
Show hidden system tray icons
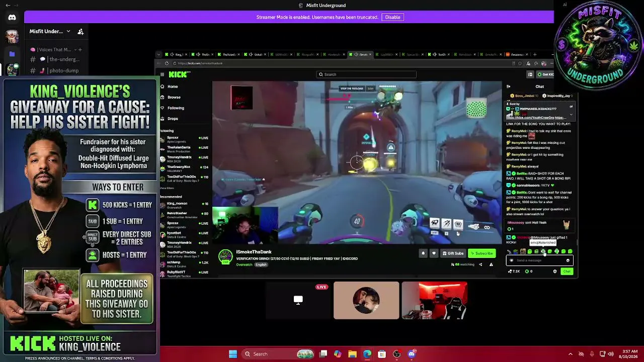click(571, 354)
